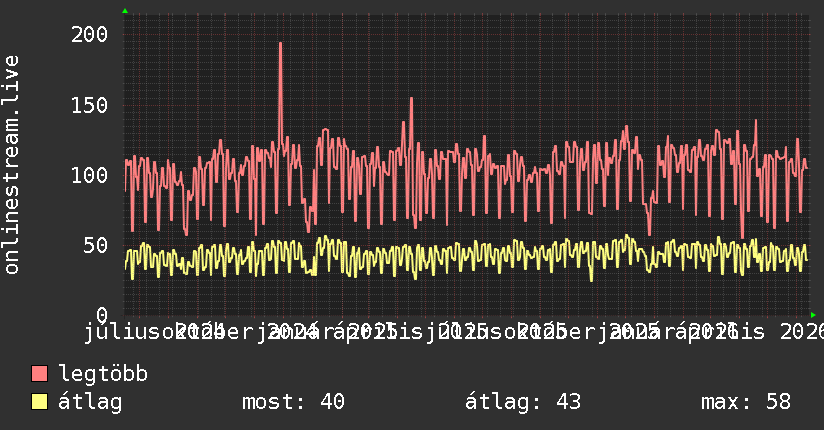This screenshot has width=824, height=430.
Task: Click the 'most: 40' value
Action: [x=293, y=402]
